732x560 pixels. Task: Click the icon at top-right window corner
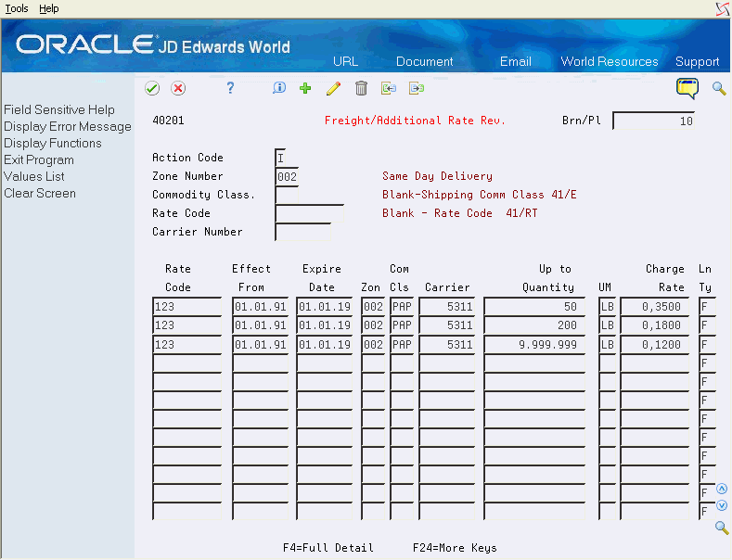coord(722,9)
